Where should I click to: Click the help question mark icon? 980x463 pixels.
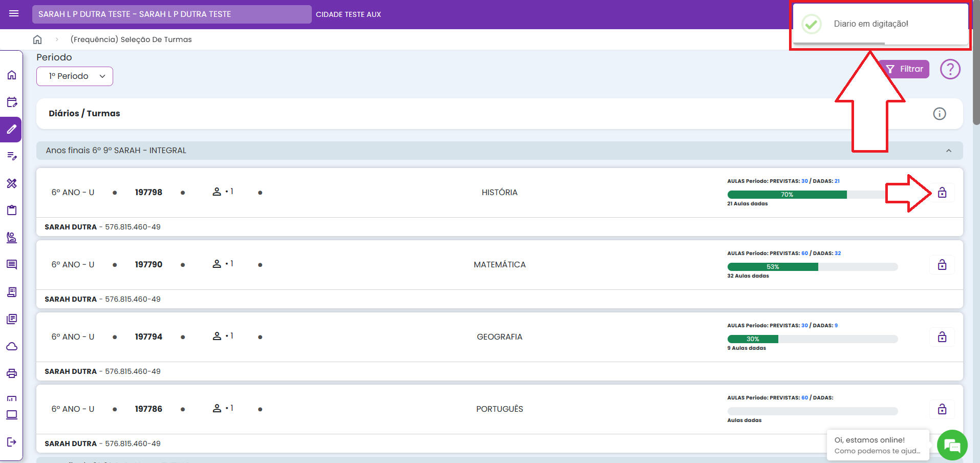[x=950, y=69]
